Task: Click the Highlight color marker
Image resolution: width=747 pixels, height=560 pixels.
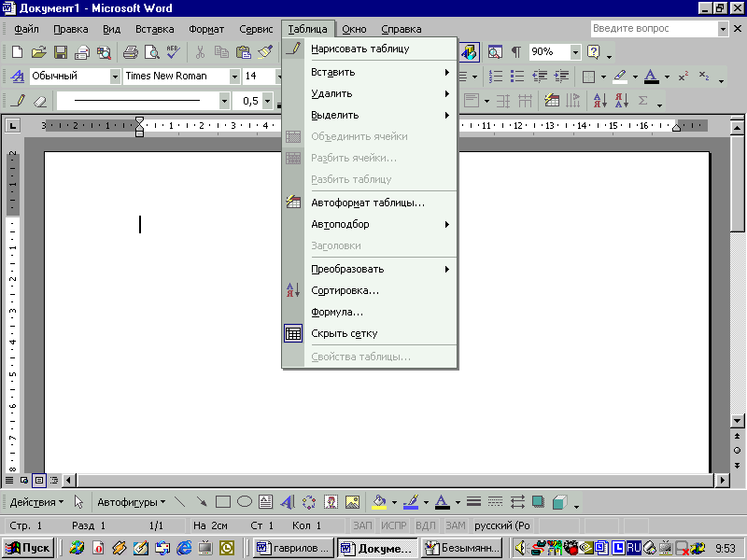Action: pyautogui.click(x=620, y=77)
